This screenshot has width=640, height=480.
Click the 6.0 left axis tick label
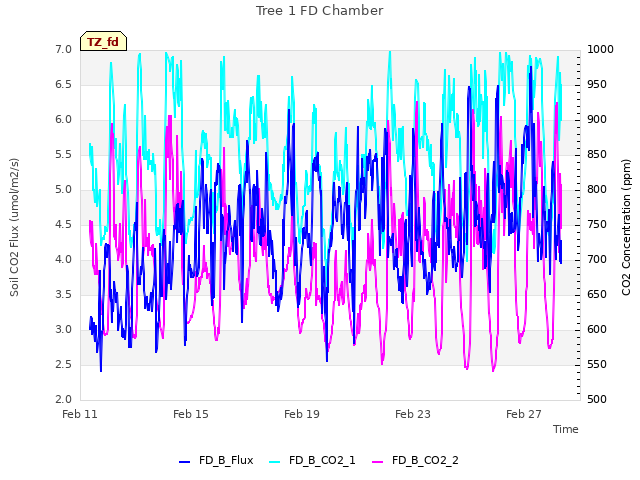(64, 120)
